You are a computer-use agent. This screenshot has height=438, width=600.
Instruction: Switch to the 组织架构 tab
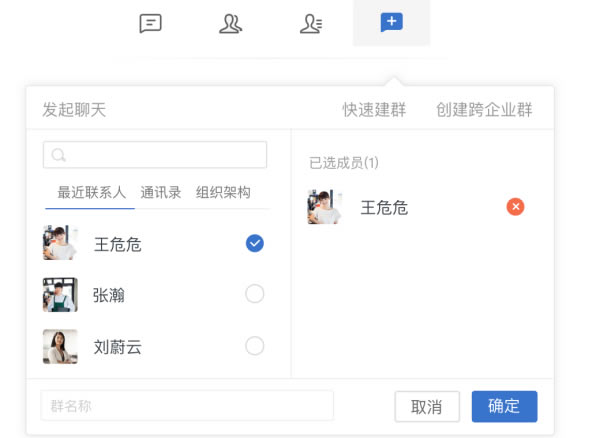coord(223,192)
